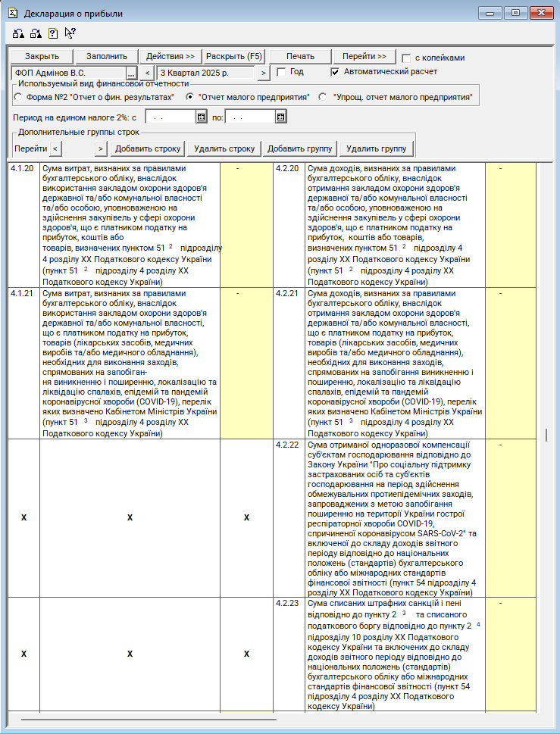
Task: Click 'Добавить строку' button
Action: [x=148, y=148]
